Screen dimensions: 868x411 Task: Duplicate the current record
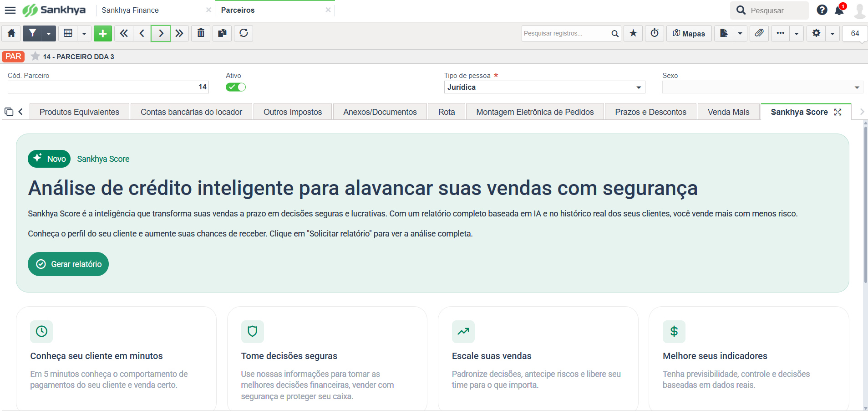coord(222,33)
